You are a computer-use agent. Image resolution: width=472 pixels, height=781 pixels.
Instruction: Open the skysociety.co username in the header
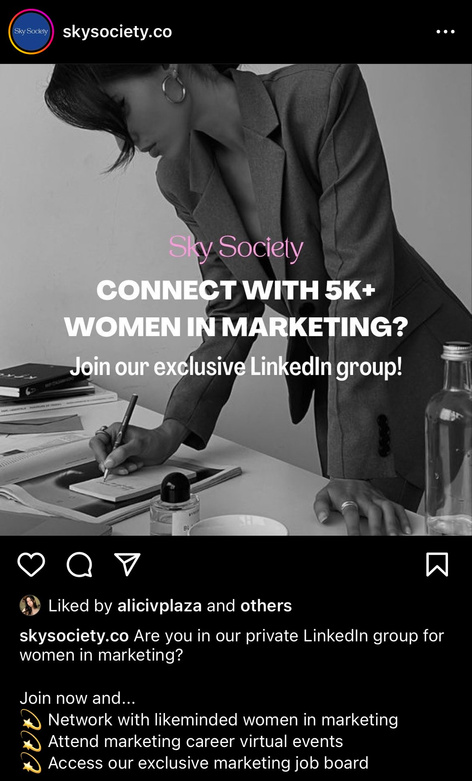click(117, 32)
